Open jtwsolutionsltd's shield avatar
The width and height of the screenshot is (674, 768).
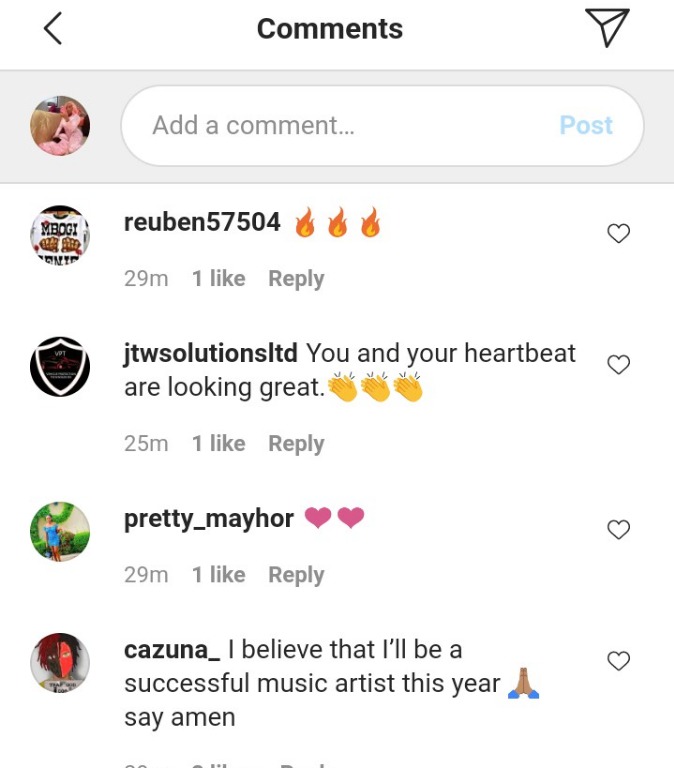click(60, 366)
